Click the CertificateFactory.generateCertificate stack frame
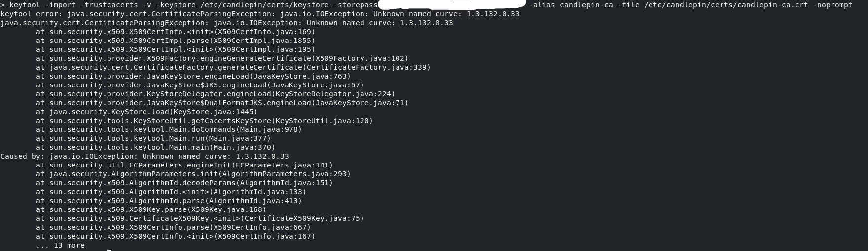 233,67
